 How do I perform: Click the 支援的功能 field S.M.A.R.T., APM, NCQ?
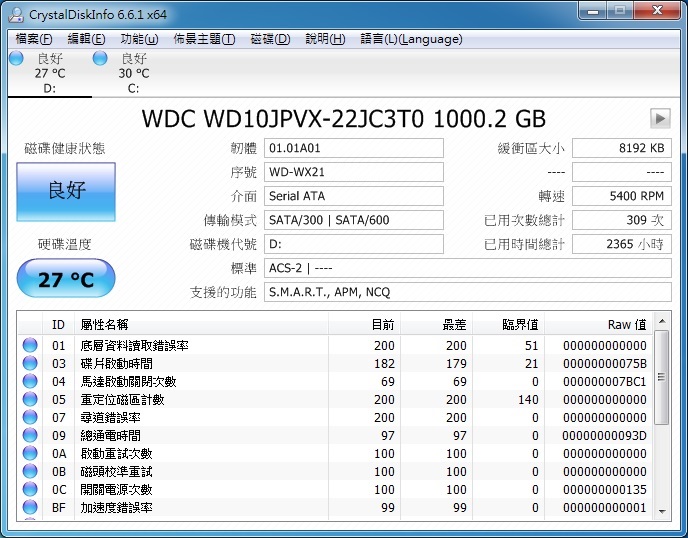pyautogui.click(x=468, y=292)
